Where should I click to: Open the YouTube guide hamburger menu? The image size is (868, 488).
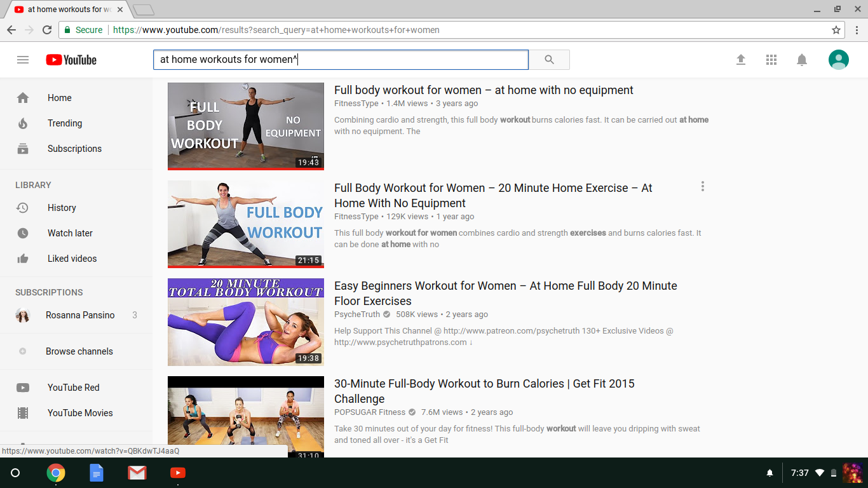[23, 60]
